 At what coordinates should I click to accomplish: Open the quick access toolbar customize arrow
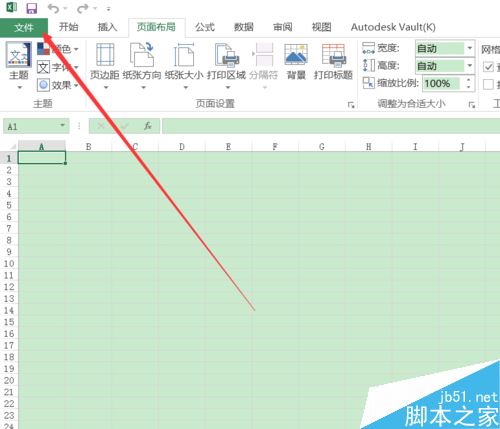coord(109,9)
